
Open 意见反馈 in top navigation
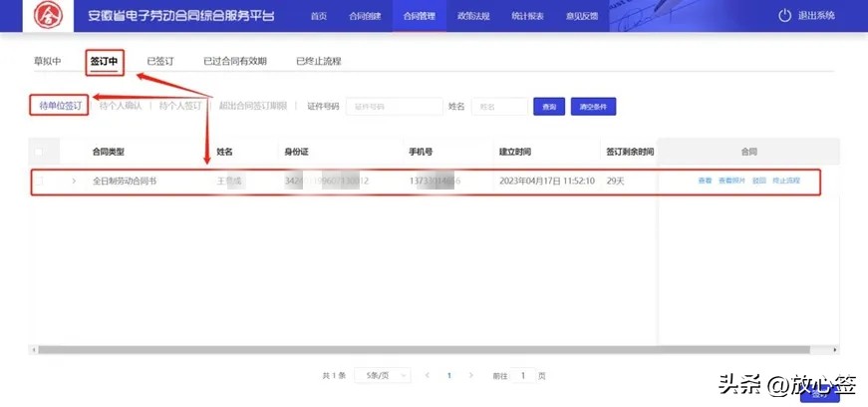click(582, 16)
